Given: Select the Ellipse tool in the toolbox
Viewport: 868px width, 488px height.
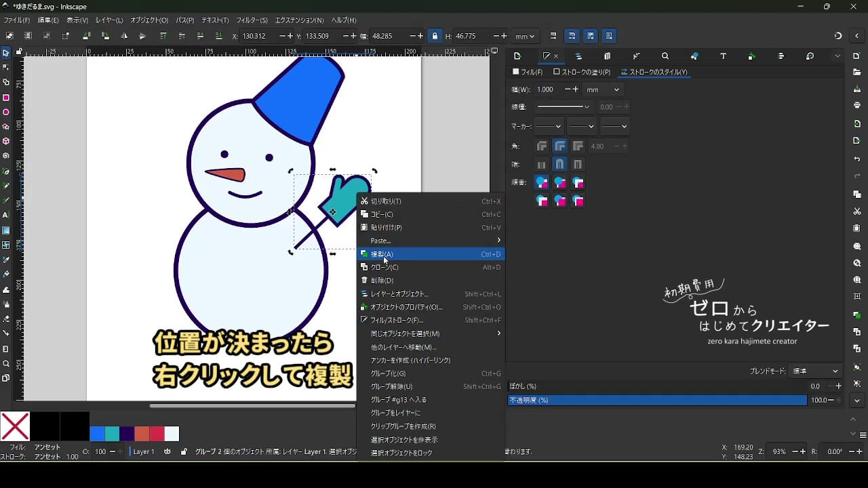Looking at the screenshot, I should click(x=6, y=113).
